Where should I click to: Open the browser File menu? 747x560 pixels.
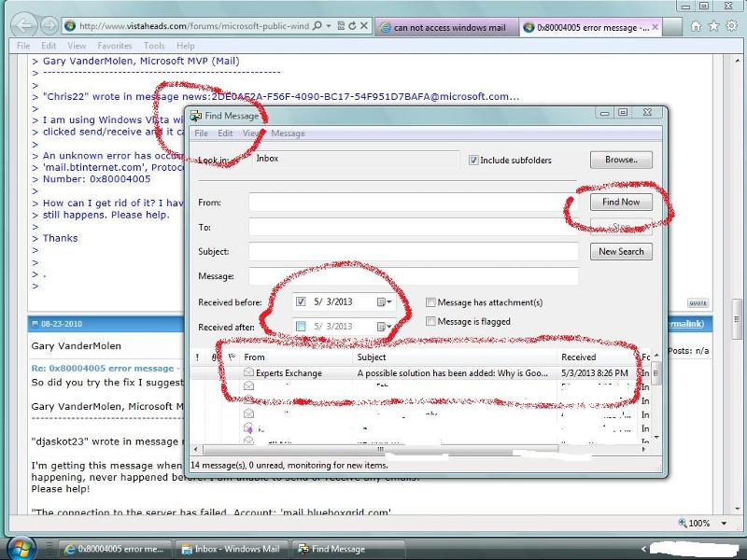(x=22, y=46)
